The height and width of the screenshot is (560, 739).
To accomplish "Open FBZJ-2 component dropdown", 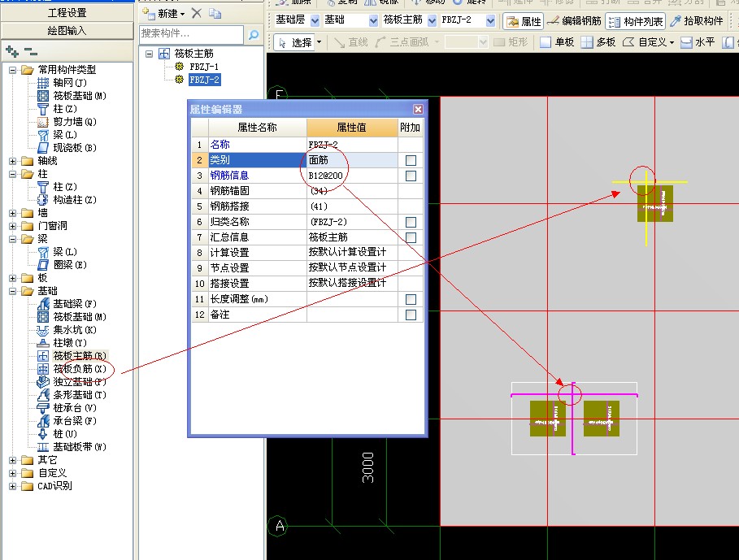I will (x=490, y=20).
